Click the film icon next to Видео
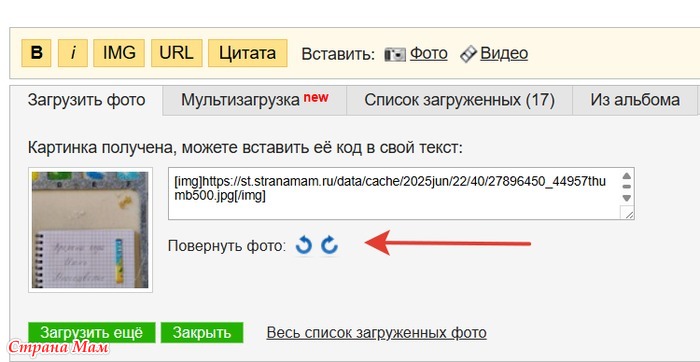The width and height of the screenshot is (700, 362). [x=468, y=54]
